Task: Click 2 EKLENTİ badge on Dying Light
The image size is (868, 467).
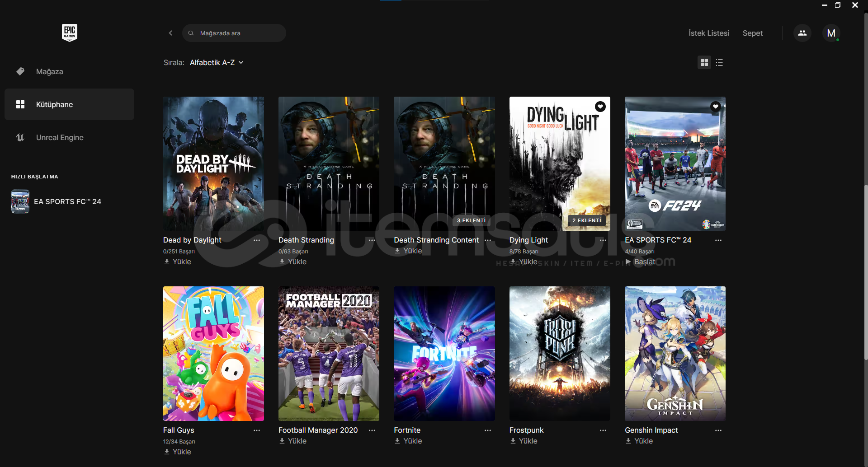Action: (586, 220)
